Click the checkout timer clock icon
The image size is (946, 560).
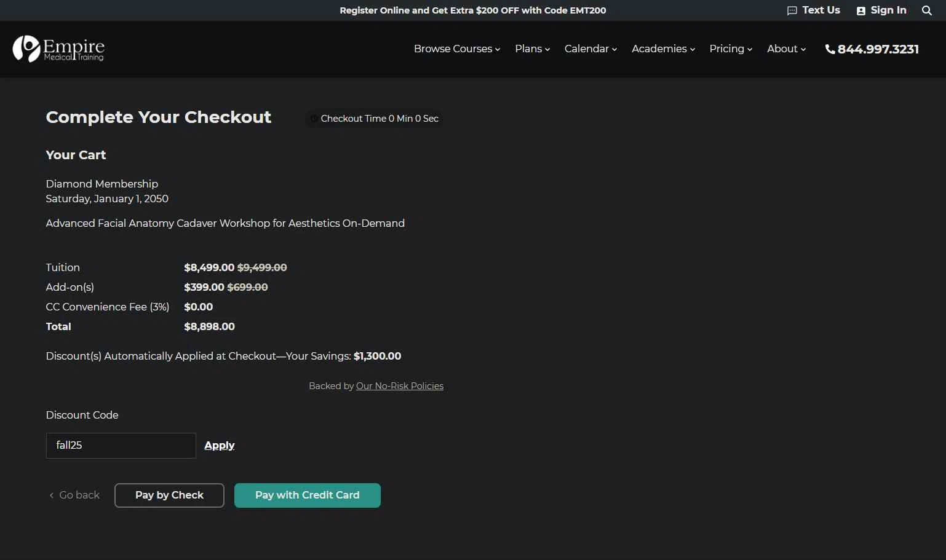[314, 119]
